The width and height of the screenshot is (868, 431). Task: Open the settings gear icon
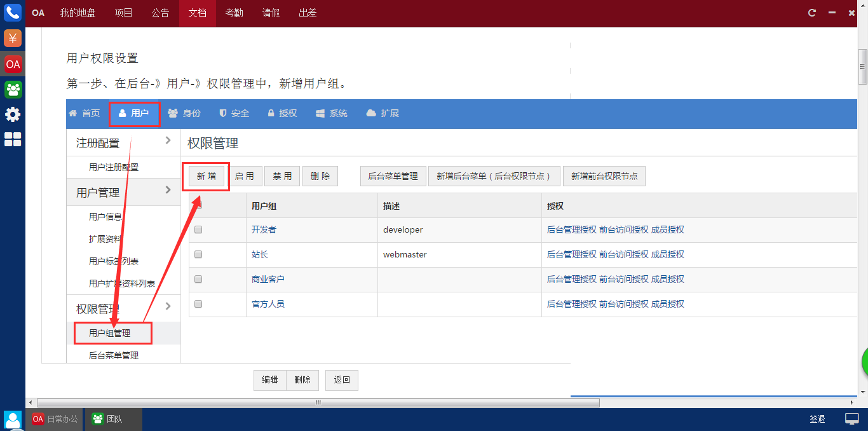13,114
